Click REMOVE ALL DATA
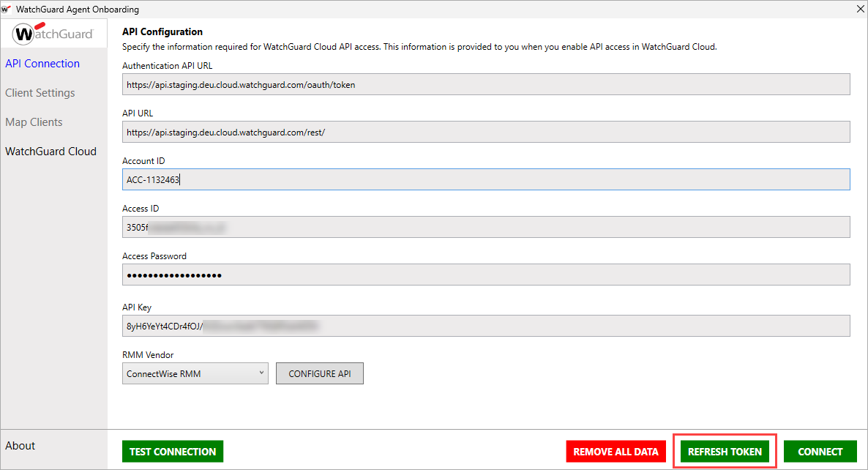This screenshot has height=470, width=868. click(616, 451)
